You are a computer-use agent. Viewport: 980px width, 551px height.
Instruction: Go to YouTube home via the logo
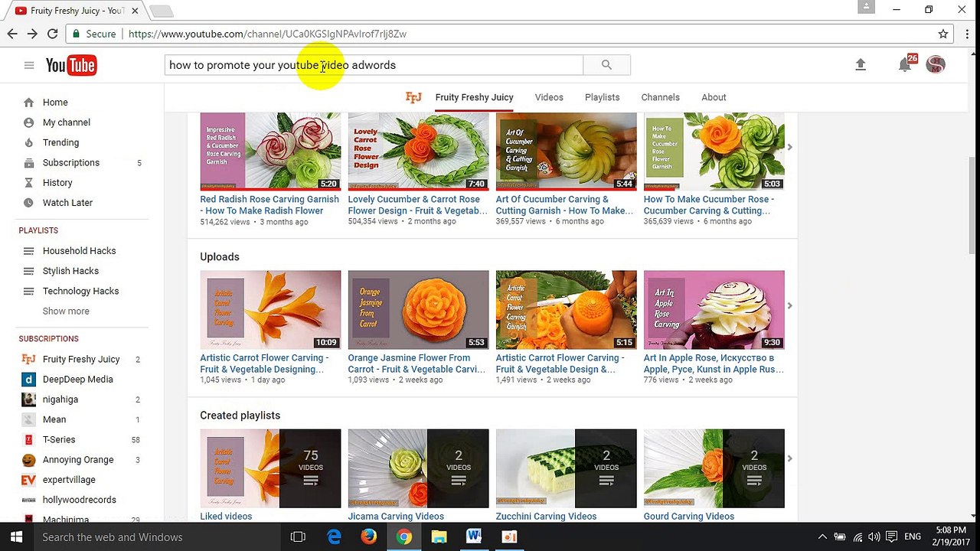pyautogui.click(x=71, y=65)
